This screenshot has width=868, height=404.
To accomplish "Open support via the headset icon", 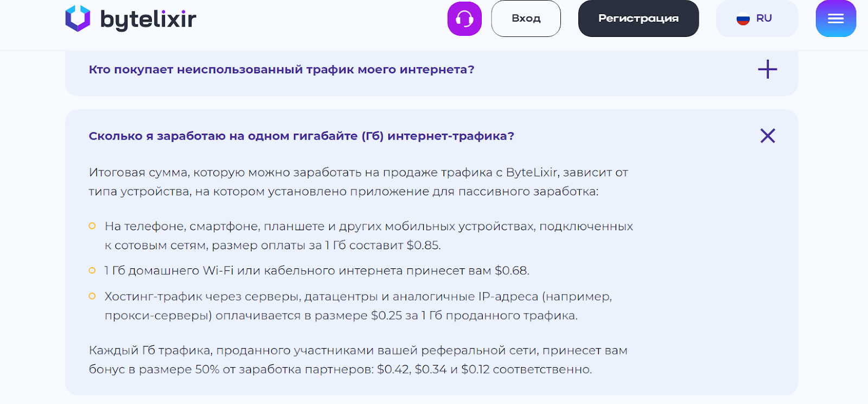I will [464, 19].
